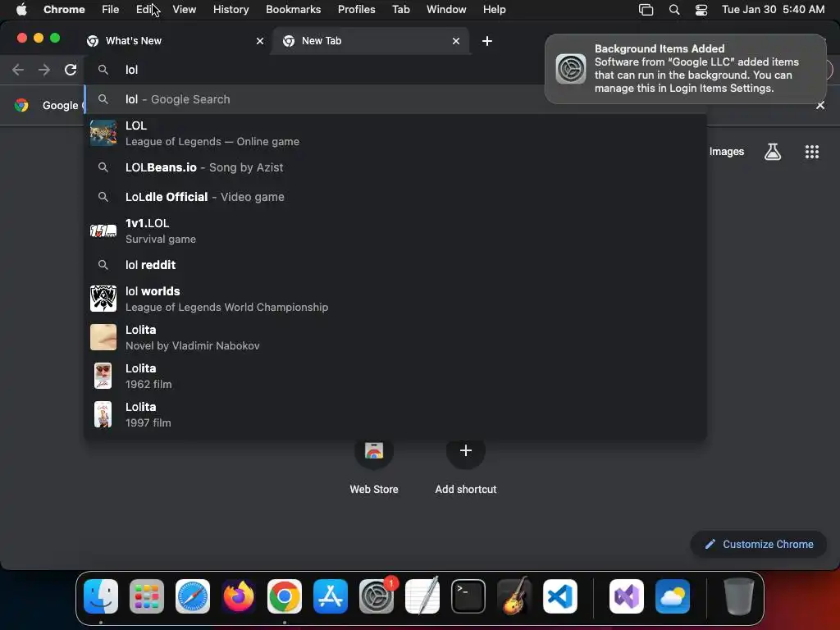Open the Window menu
Viewport: 840px width, 630px height.
(446, 10)
